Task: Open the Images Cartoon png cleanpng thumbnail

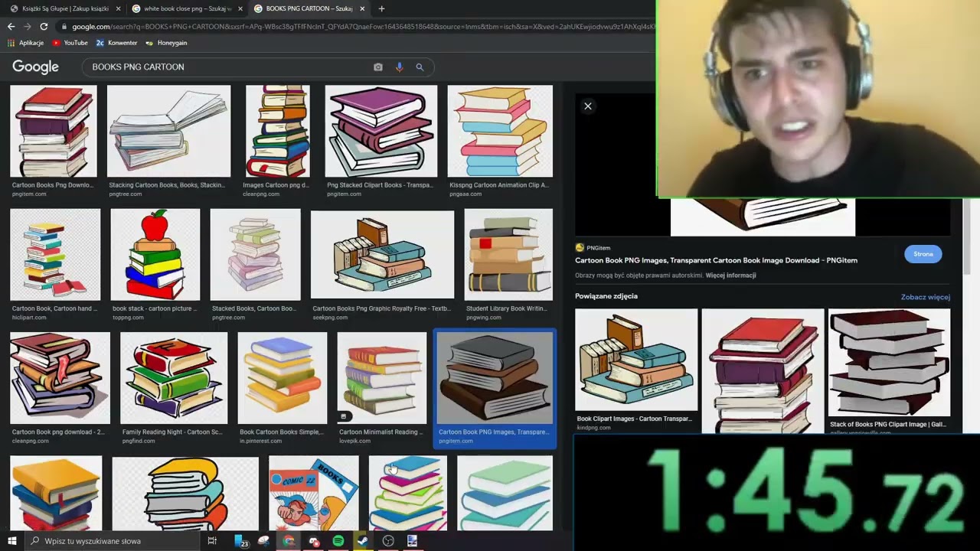Action: pos(277,131)
